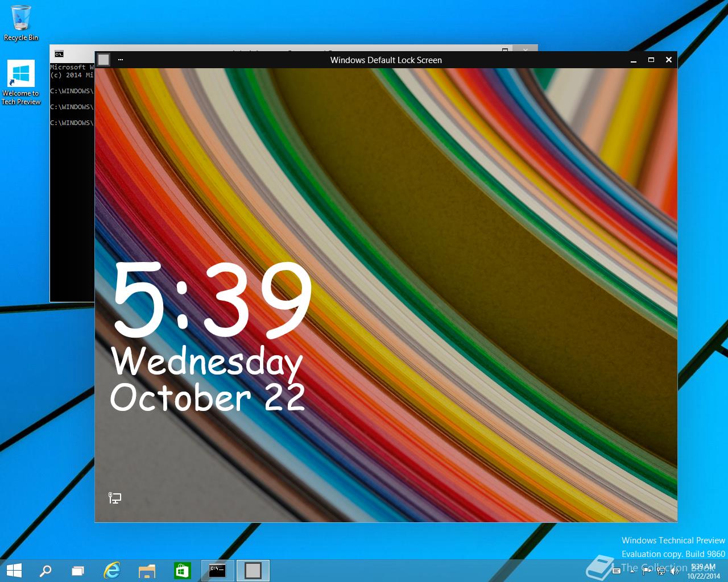Close the Command Prompt window behind
The width and height of the screenshot is (728, 582).
pyautogui.click(x=526, y=49)
